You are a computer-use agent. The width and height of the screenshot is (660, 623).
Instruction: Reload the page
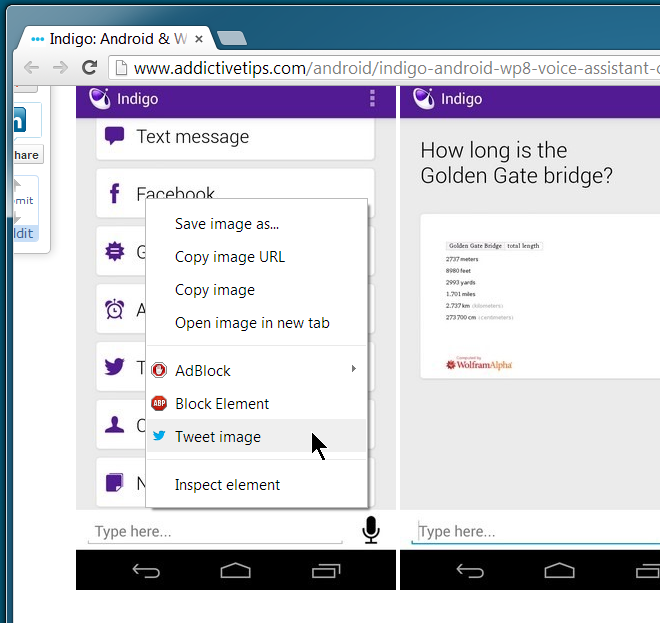point(89,67)
